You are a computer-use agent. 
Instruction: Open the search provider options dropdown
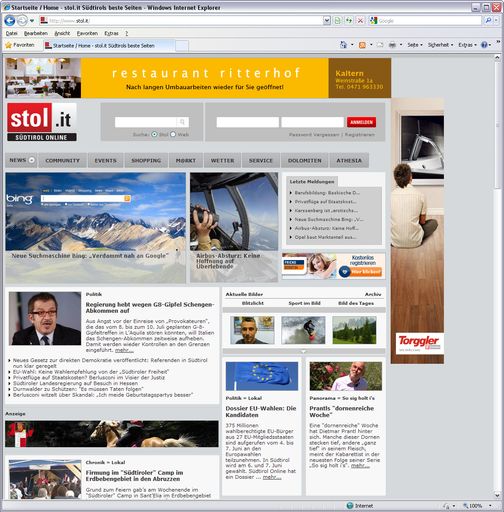tap(496, 21)
